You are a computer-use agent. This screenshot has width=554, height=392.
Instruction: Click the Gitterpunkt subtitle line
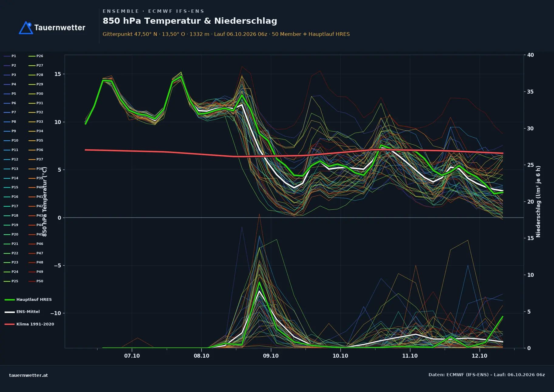click(226, 34)
